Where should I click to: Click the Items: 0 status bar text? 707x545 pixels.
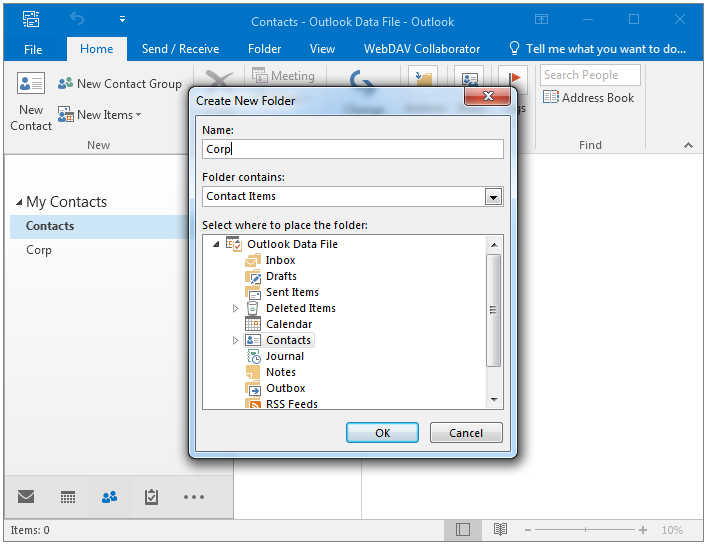30,530
